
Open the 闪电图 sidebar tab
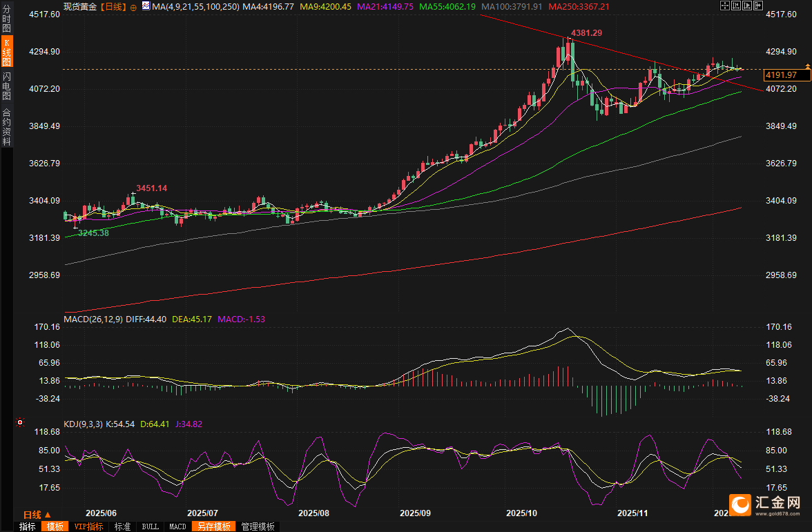[x=7, y=86]
